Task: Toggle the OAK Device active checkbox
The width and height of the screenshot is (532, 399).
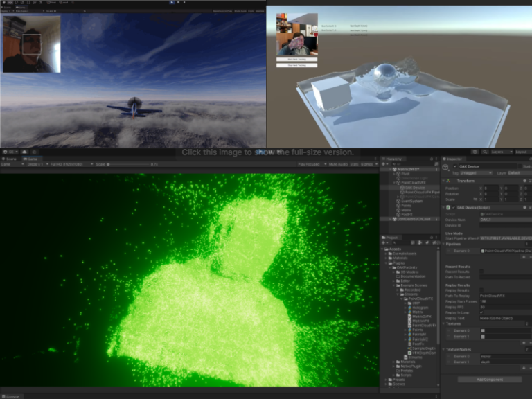Action: tap(454, 167)
